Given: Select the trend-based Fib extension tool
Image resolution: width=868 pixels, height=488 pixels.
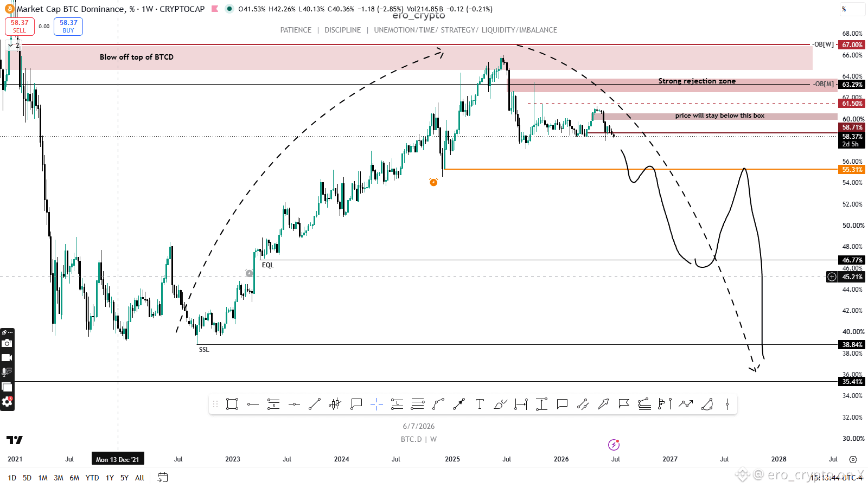Looking at the screenshot, I should [644, 404].
